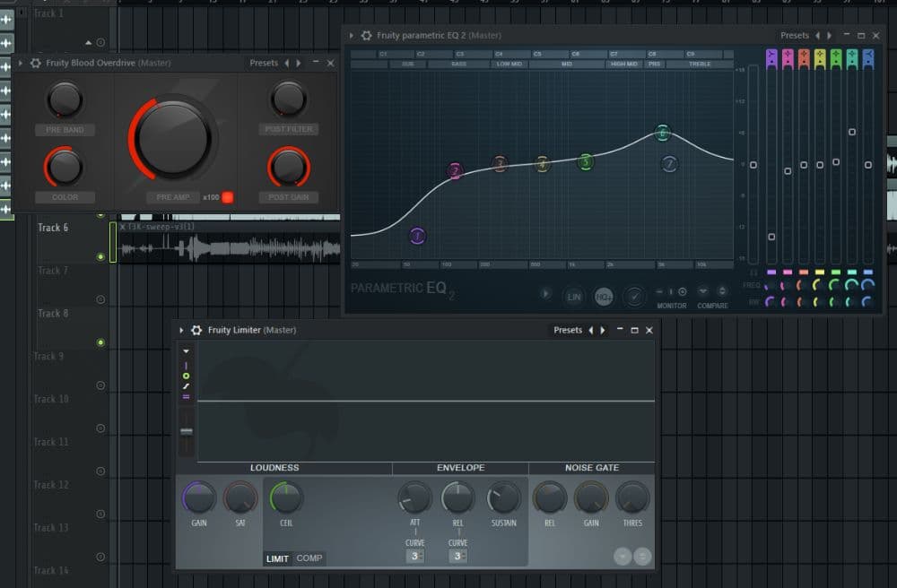897x588 pixels.
Task: Click Limiter display scale vertical slider
Action: click(x=187, y=431)
